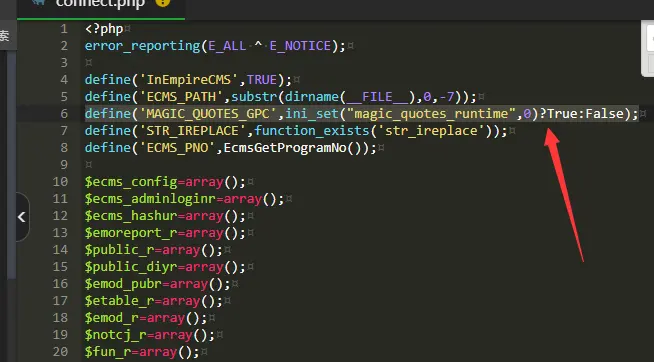Screen dimensions: 654x362
Task: Switch to the connect.php editor tab
Action: [x=101, y=5]
